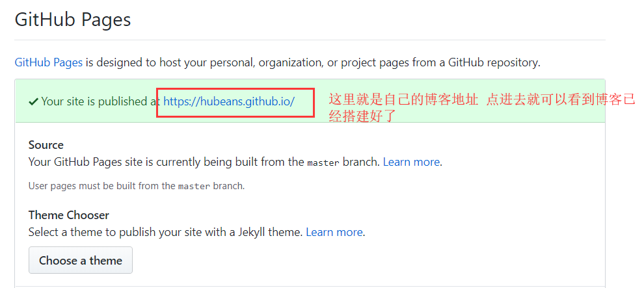Click 'Select a theme to publish' description

[x=167, y=232]
